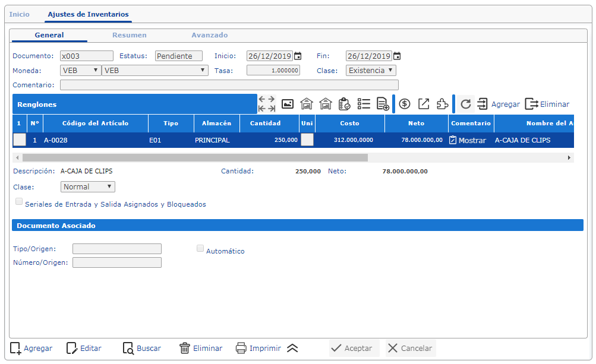Open the Inicio date calendar picker
Image resolution: width=596 pixels, height=364 pixels.
pyautogui.click(x=298, y=56)
